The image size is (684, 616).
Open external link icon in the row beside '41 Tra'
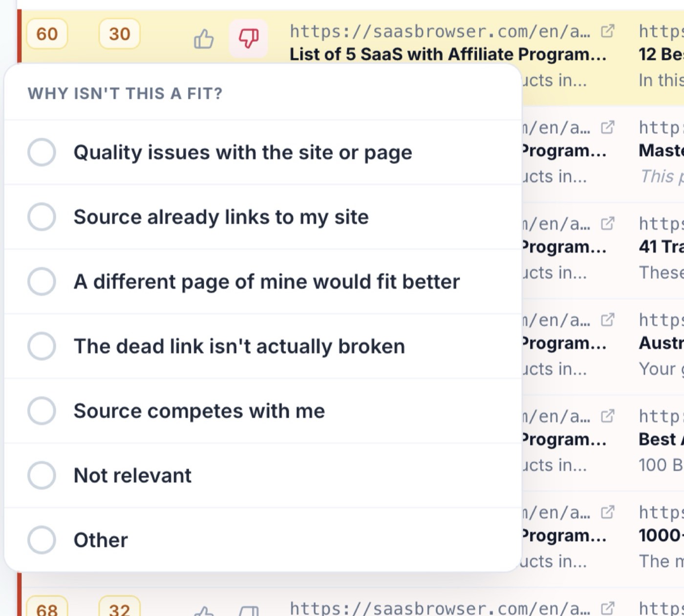point(607,224)
